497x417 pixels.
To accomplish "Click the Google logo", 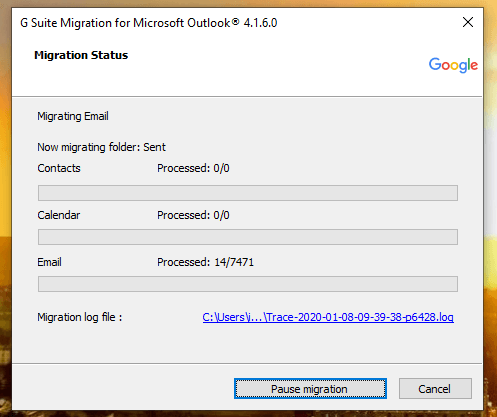I will click(x=453, y=65).
